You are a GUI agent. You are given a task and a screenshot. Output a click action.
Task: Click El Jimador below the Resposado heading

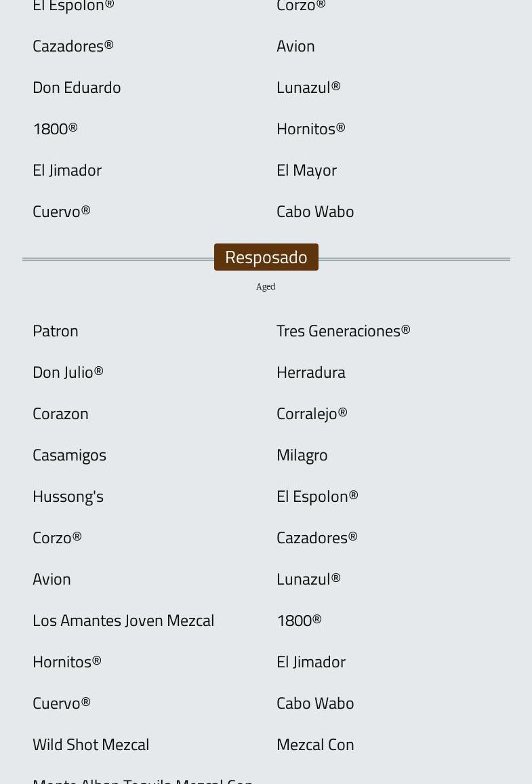pyautogui.click(x=310, y=662)
